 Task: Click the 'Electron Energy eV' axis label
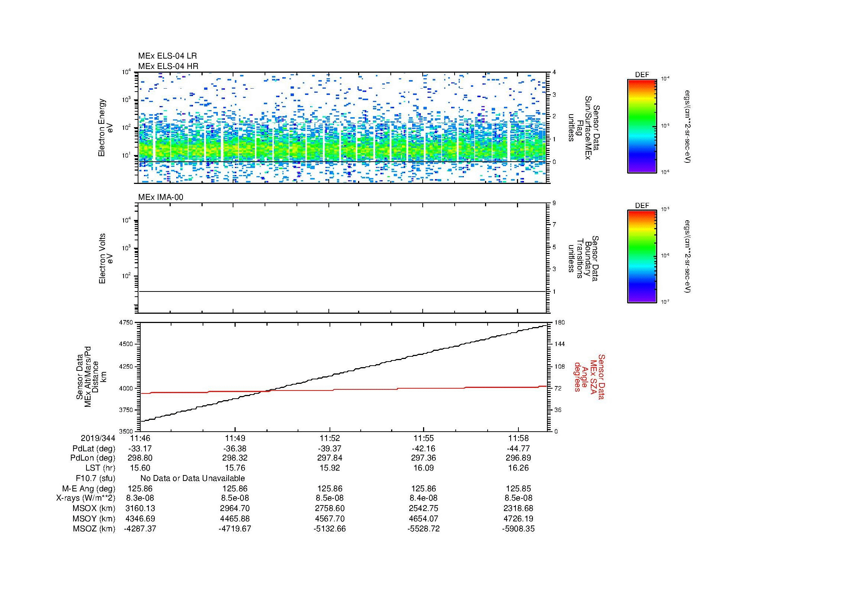[106, 128]
